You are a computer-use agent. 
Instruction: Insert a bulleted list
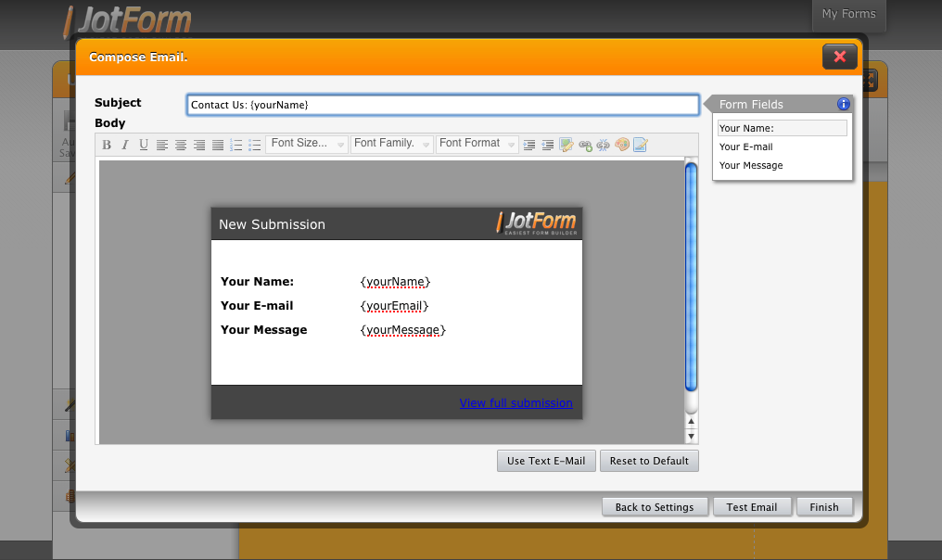click(255, 145)
